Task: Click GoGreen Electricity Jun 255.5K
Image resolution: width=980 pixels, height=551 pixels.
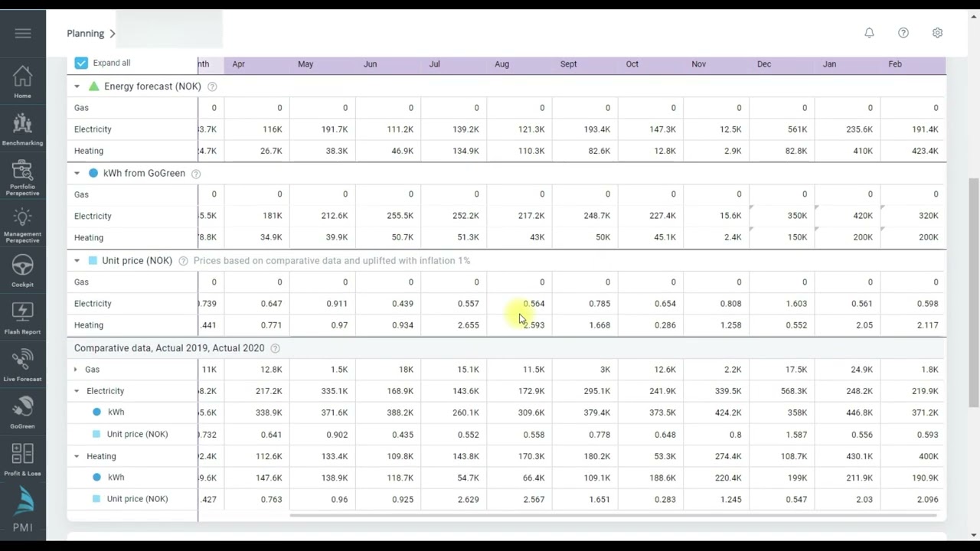Action: (x=400, y=216)
